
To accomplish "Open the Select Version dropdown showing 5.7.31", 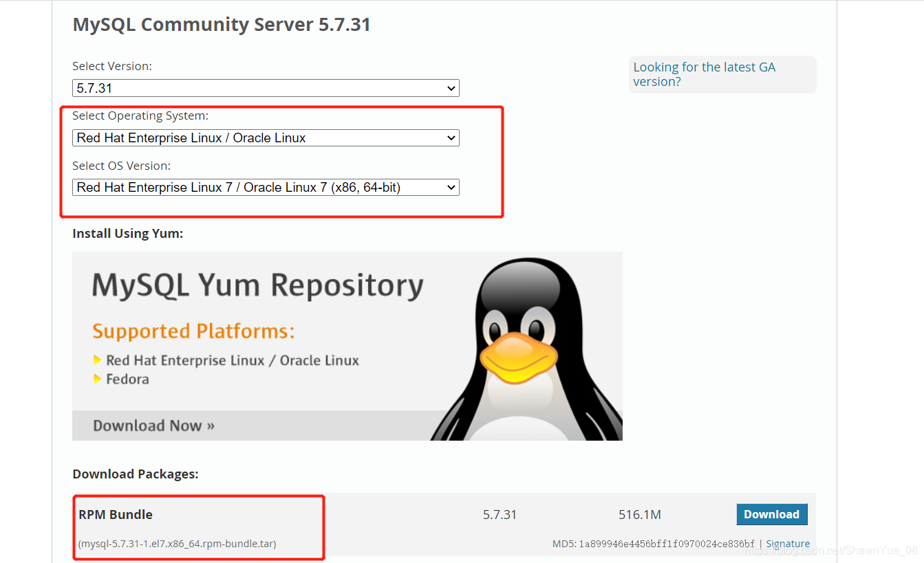I will 266,88.
